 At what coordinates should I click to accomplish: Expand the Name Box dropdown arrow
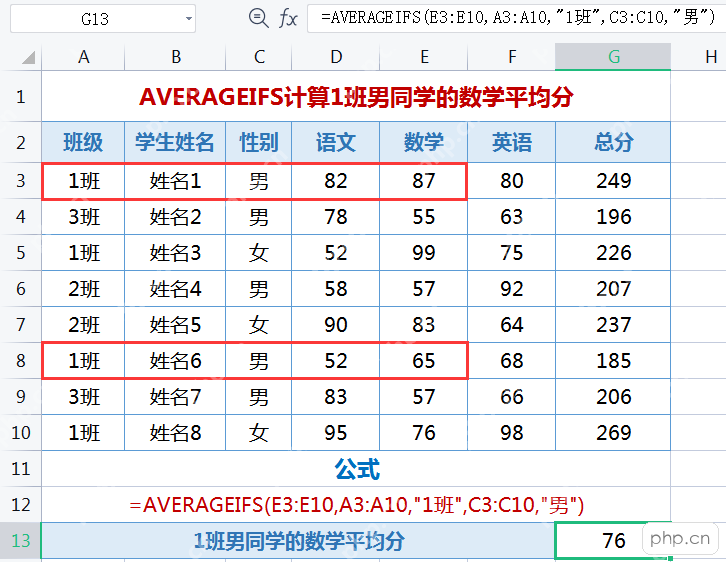pos(188,19)
